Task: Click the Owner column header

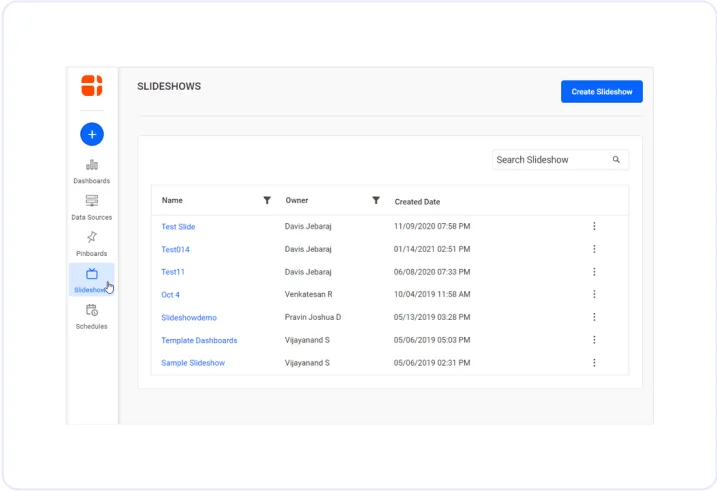Action: click(x=297, y=200)
